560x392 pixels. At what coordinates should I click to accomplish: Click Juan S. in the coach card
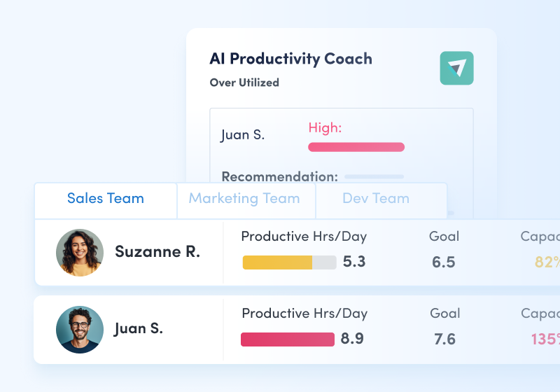(x=243, y=135)
